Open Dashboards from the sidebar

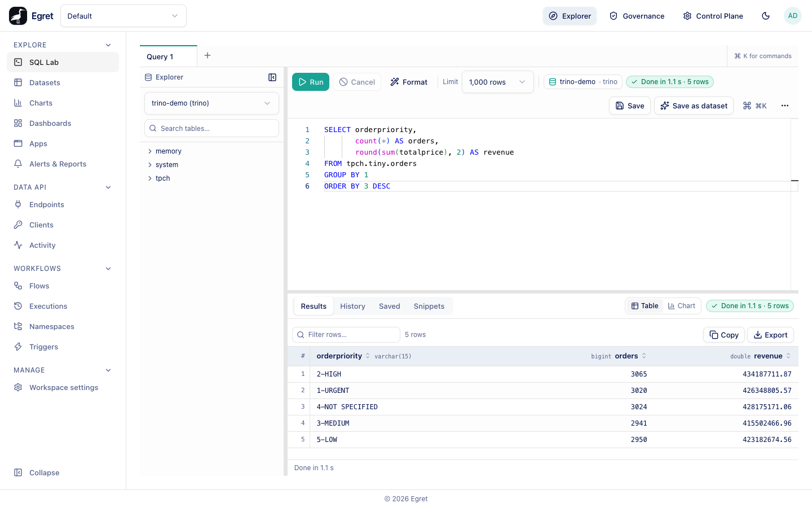63,123
